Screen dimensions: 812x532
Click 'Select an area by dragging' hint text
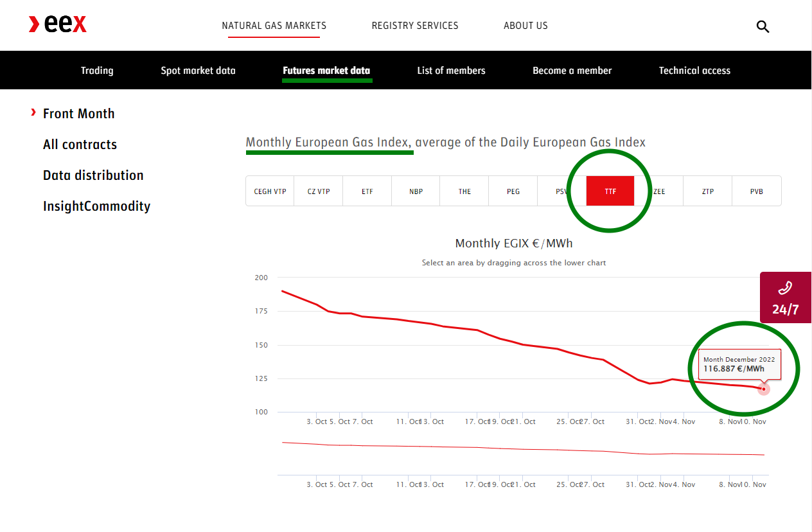click(x=514, y=263)
